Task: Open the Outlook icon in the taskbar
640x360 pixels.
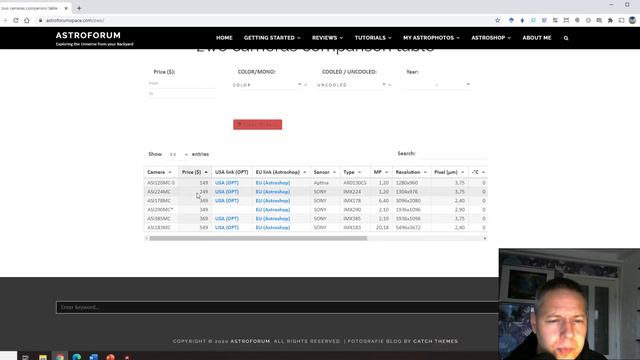Action: click(93, 357)
